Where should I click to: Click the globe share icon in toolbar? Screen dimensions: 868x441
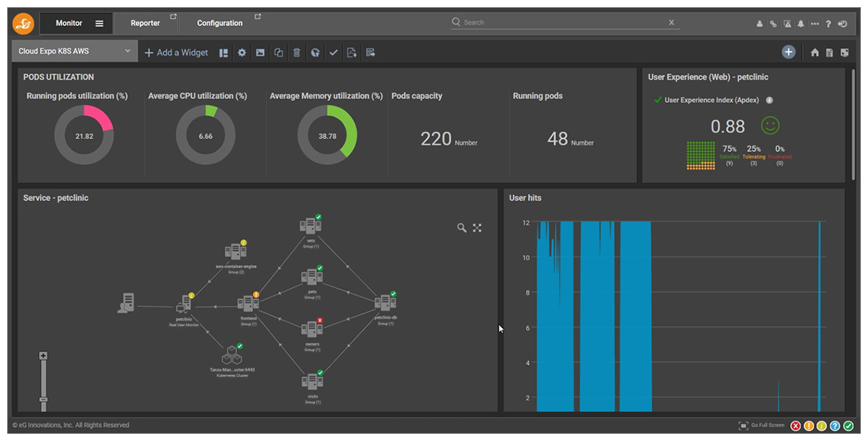tap(315, 52)
